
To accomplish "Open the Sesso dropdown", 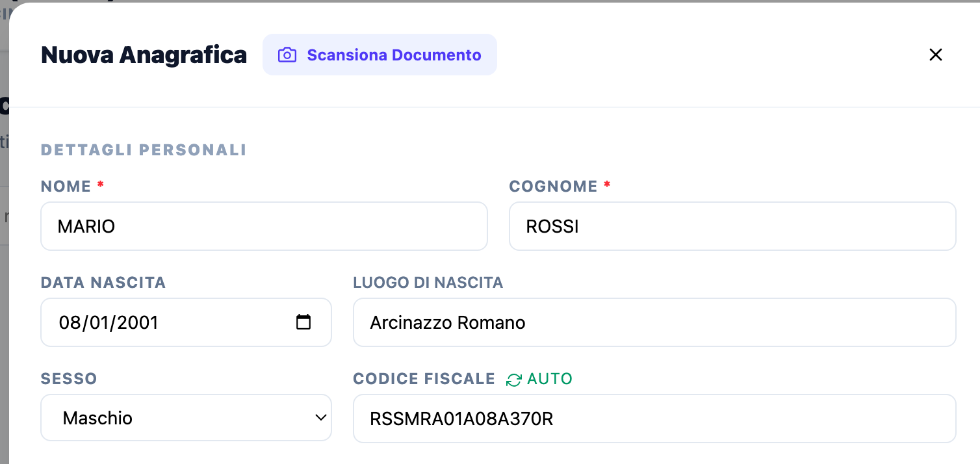I will [186, 418].
